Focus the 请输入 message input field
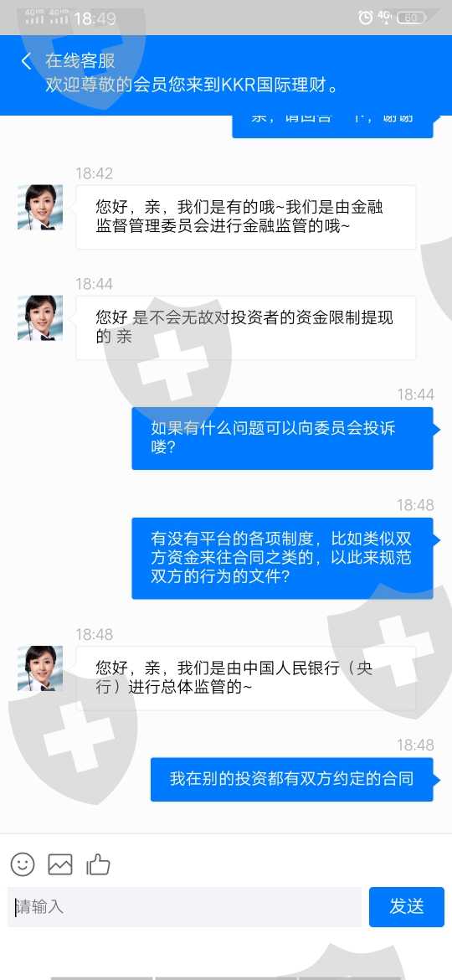This screenshot has width=452, height=980. coord(185,906)
